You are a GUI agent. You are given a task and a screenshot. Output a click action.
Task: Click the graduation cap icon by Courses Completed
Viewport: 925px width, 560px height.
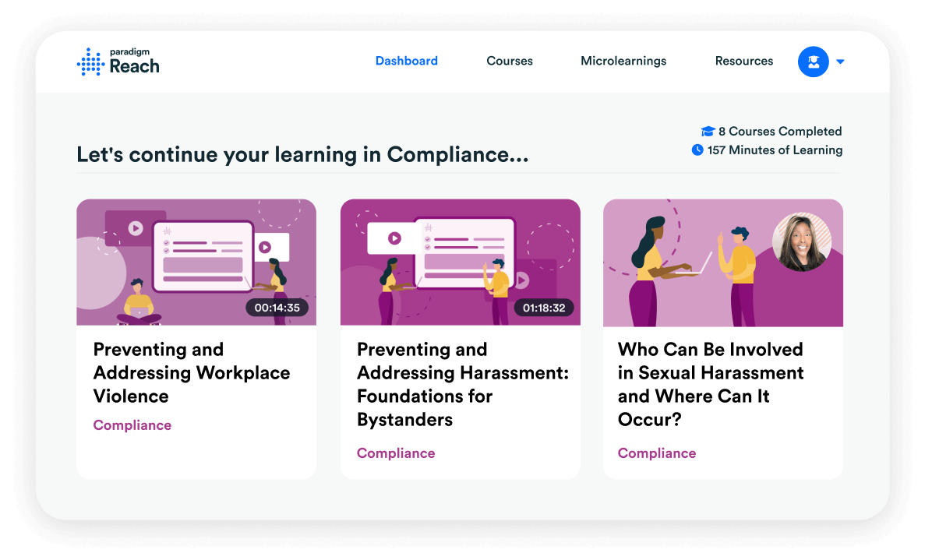pos(708,132)
